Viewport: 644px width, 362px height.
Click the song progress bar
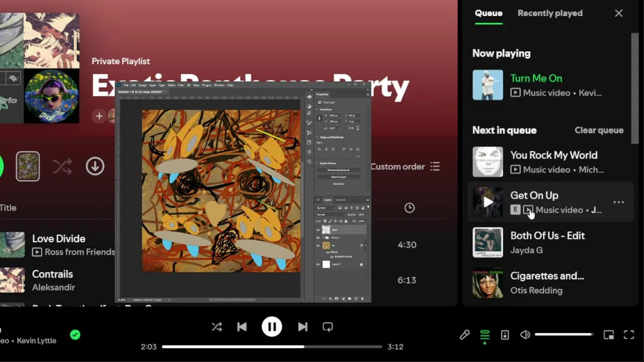tap(272, 346)
